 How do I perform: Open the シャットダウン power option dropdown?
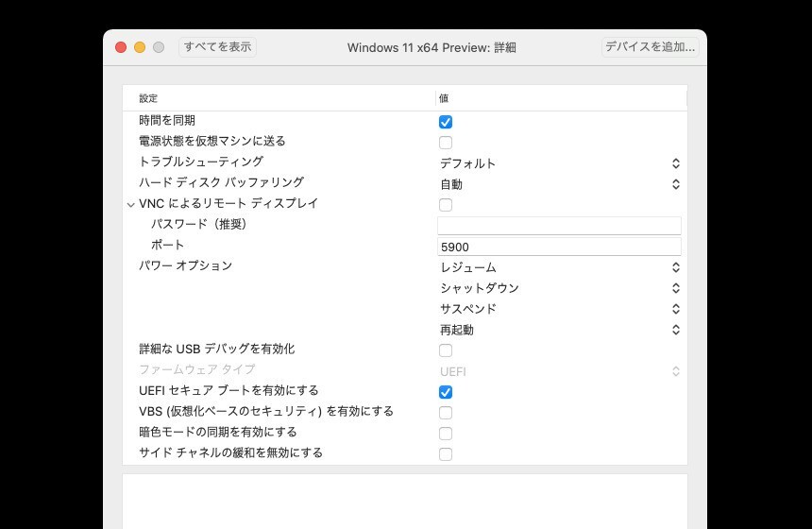[x=559, y=288]
